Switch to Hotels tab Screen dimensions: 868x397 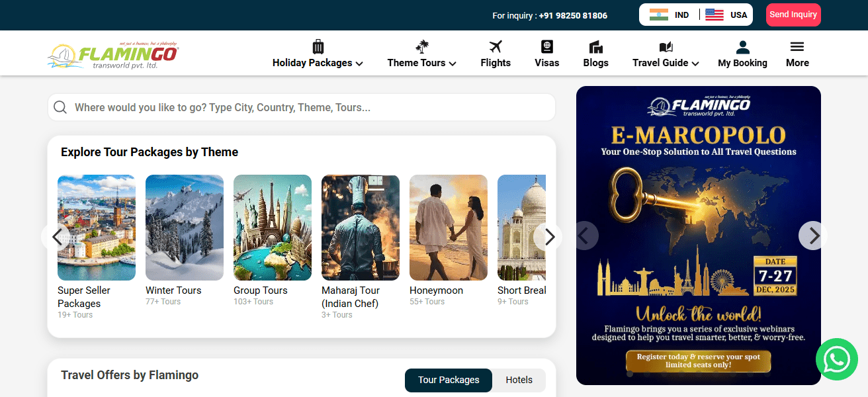coord(519,380)
